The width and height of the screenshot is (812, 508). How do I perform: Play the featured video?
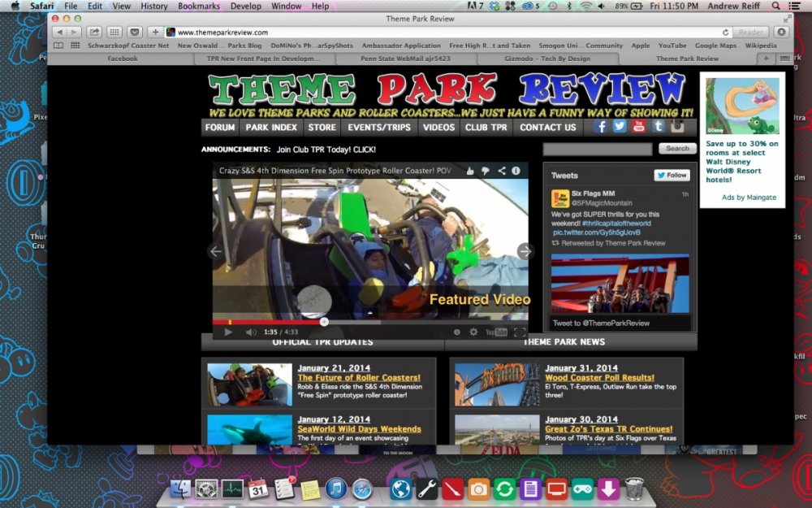(x=228, y=332)
